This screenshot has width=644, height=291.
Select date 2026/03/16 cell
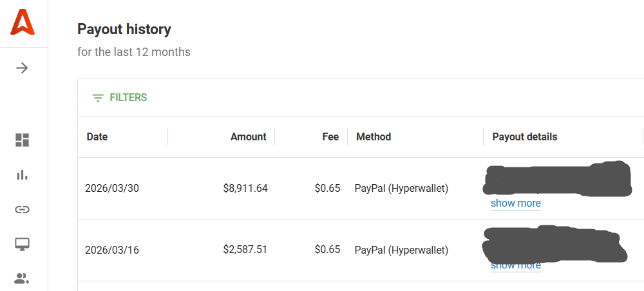click(112, 250)
